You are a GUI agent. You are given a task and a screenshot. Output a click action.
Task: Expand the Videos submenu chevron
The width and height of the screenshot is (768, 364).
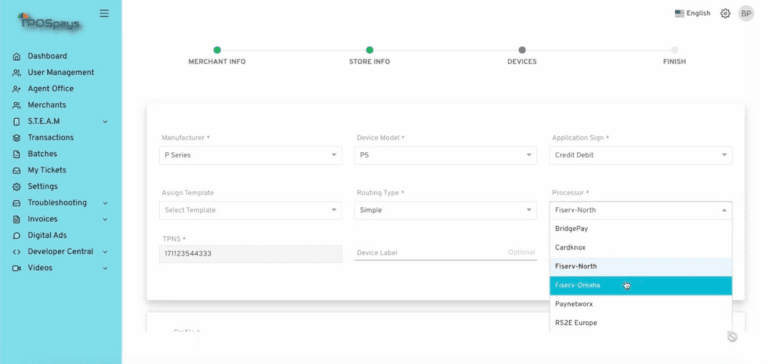pos(105,268)
